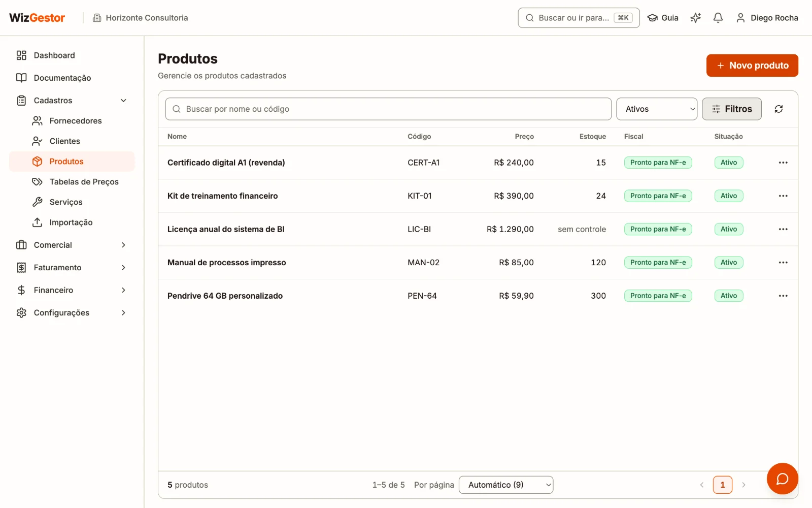Screen dimensions: 812x508
Task: Open row actions for Kit de treinamento financeiro
Action: [783, 196]
